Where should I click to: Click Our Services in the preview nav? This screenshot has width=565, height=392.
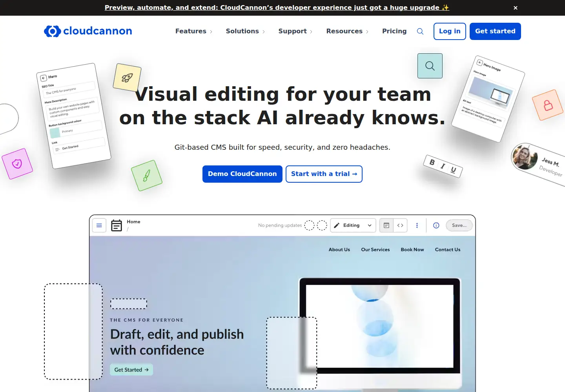point(375,250)
